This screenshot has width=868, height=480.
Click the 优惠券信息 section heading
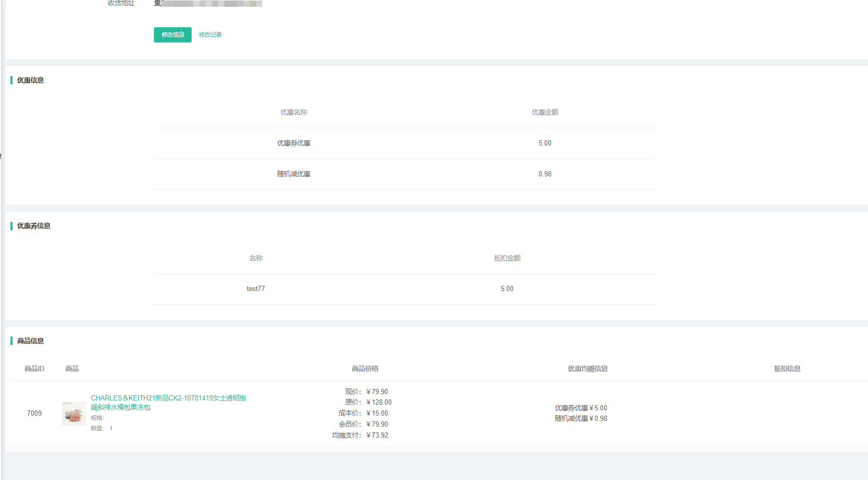point(34,226)
